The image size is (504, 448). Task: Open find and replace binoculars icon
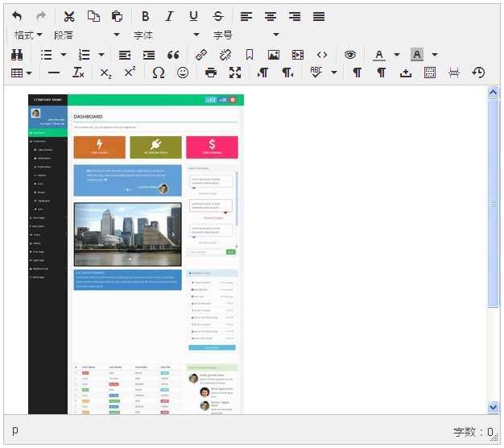click(18, 55)
